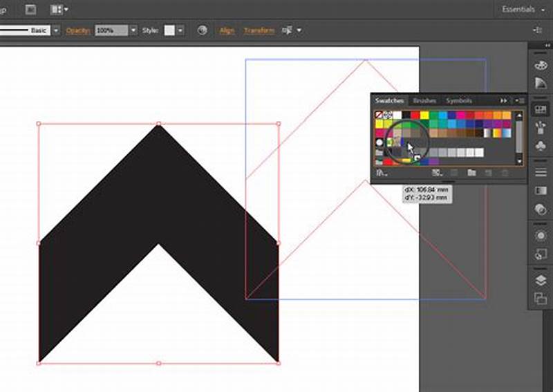Select the Registration swatch
This screenshot has height=392, width=553.
click(388, 115)
